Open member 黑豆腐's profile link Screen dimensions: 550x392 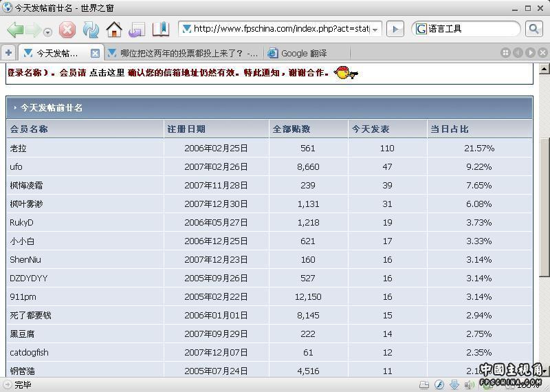click(x=22, y=334)
